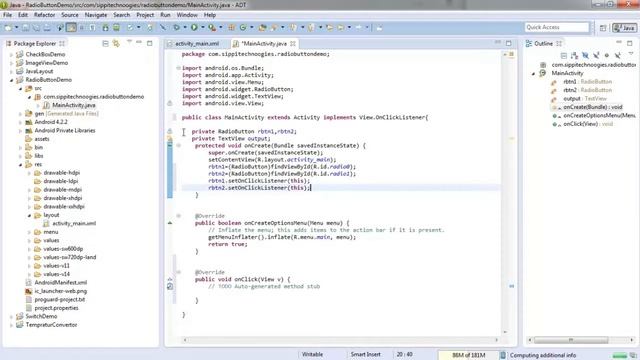Fold the onCreate method in the editor
Viewport: 640px width, 360px height.
pyautogui.click(x=178, y=146)
